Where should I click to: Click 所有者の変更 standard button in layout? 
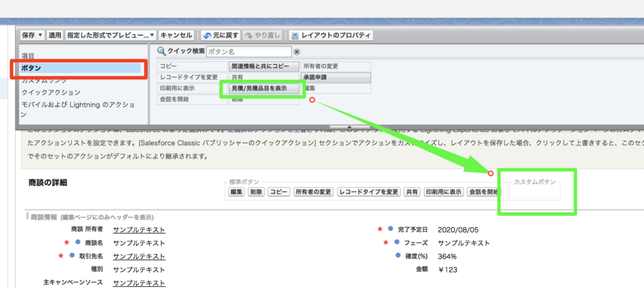pyautogui.click(x=313, y=192)
